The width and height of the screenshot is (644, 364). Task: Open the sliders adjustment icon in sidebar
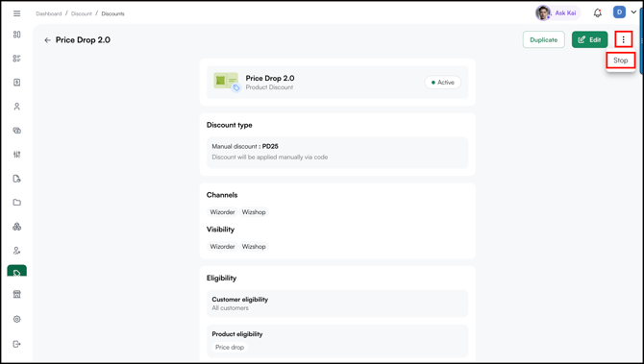[x=17, y=155]
